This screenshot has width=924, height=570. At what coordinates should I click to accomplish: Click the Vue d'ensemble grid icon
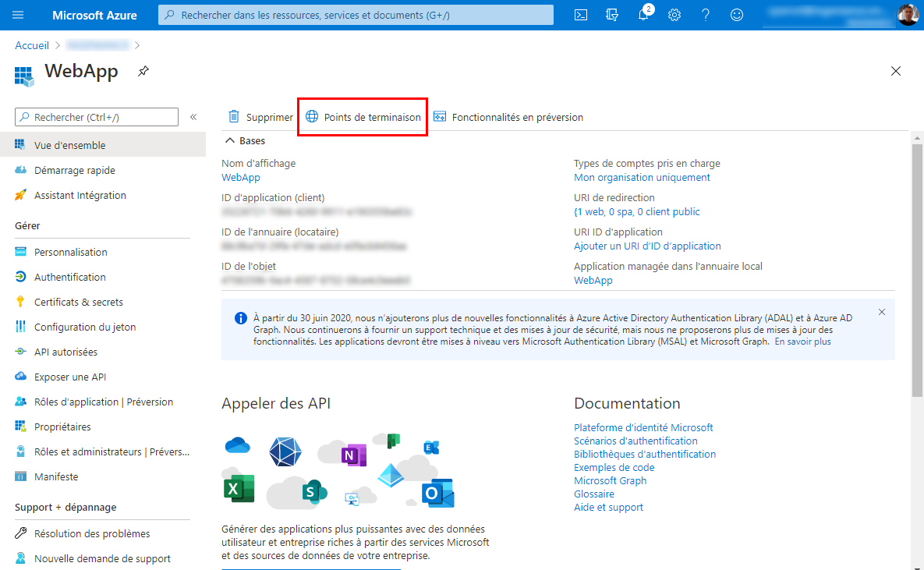20,144
